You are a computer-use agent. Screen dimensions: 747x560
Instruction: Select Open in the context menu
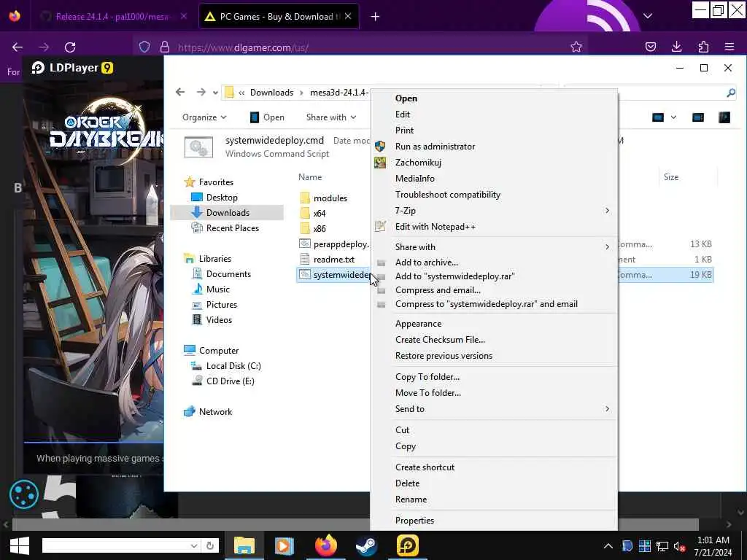tap(406, 98)
